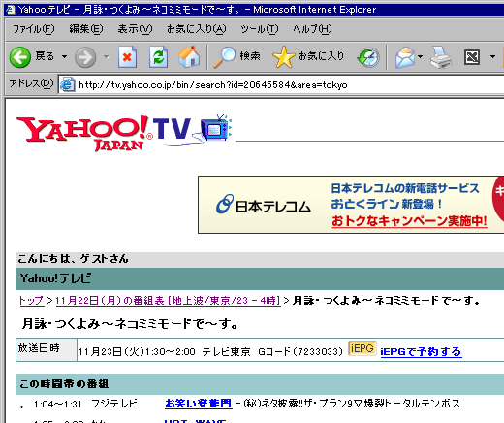Expand the Mail button dropdown arrow

[x=420, y=57]
